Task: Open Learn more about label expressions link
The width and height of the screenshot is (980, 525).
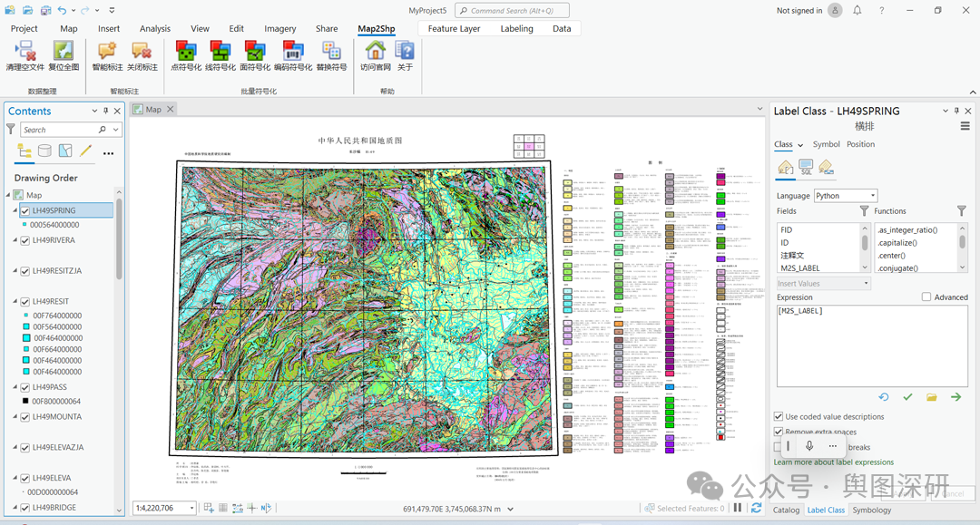Action: [x=833, y=462]
